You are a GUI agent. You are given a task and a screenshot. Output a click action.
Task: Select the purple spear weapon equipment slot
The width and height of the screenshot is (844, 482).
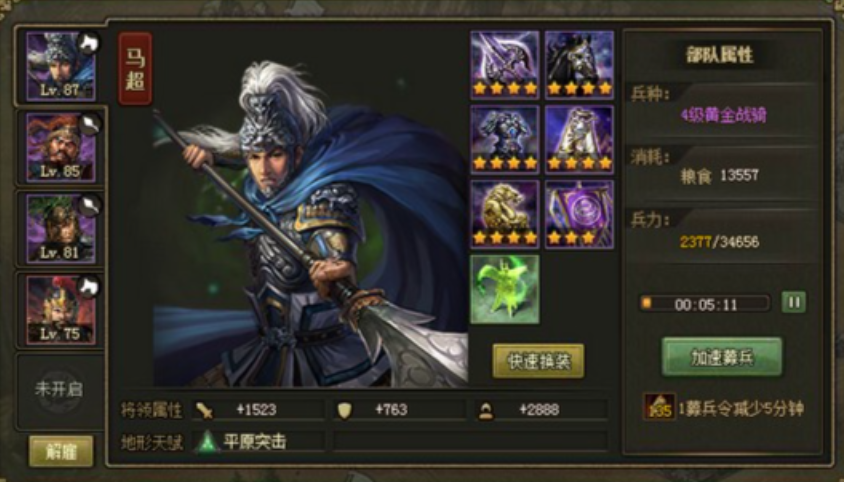coord(504,65)
